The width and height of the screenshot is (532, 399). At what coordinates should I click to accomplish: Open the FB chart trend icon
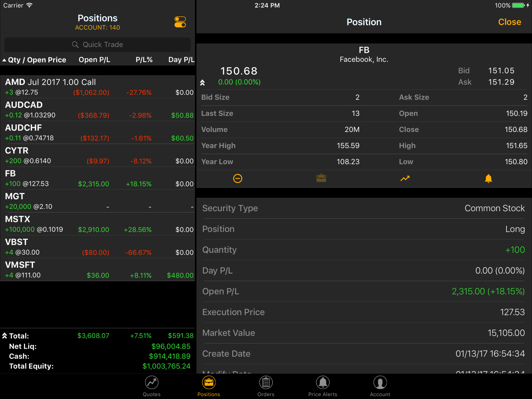(405, 178)
